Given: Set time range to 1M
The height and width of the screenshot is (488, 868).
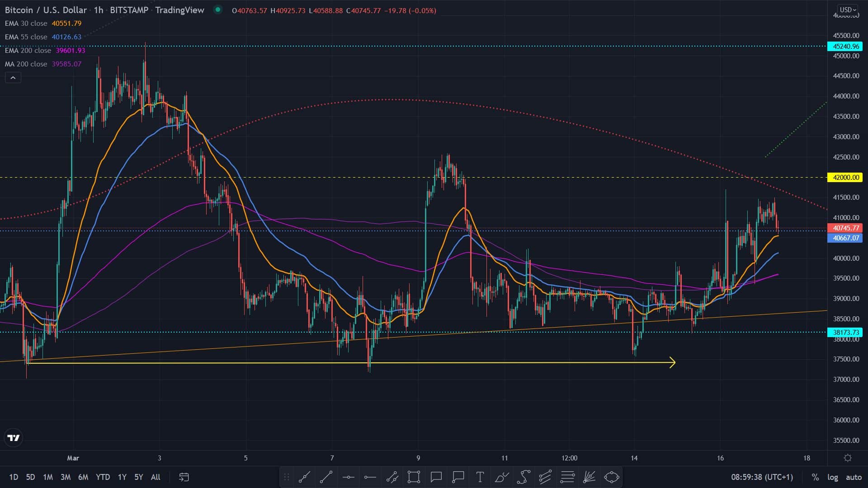Looking at the screenshot, I should (x=48, y=477).
